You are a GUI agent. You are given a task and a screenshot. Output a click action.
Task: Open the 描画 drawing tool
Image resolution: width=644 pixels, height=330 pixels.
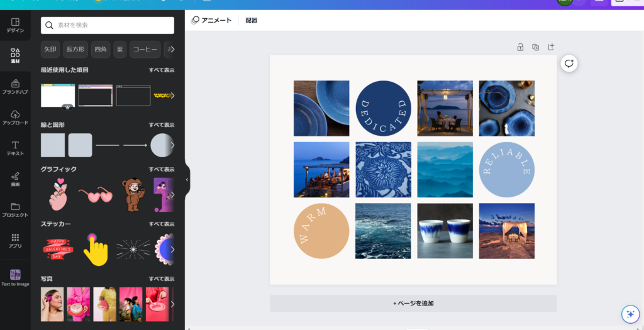tap(15, 179)
